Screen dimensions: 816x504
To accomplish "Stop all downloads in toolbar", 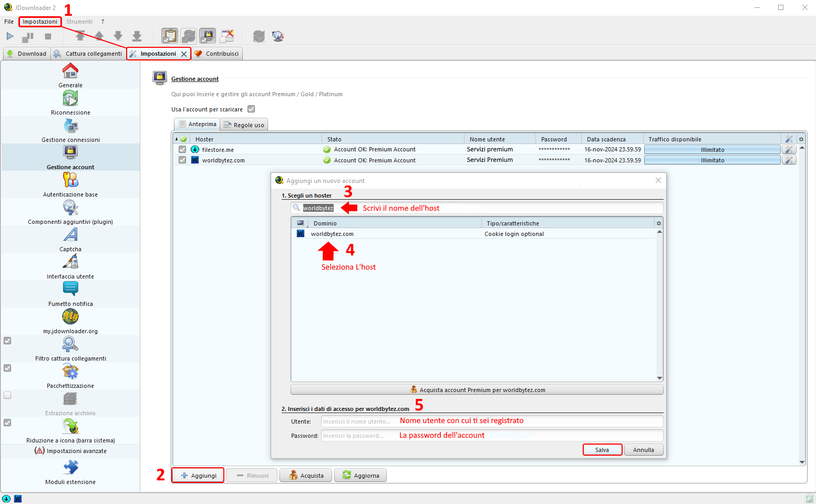I will pyautogui.click(x=48, y=36).
